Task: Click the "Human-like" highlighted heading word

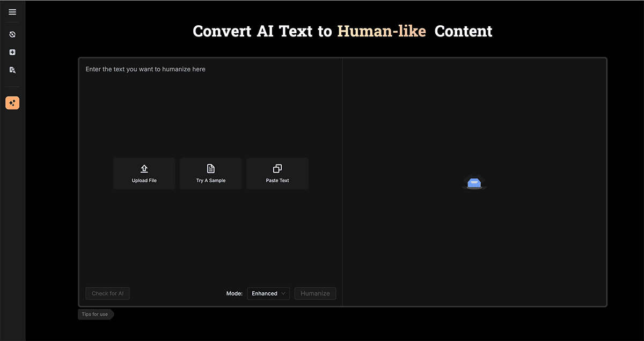Action: pyautogui.click(x=382, y=31)
